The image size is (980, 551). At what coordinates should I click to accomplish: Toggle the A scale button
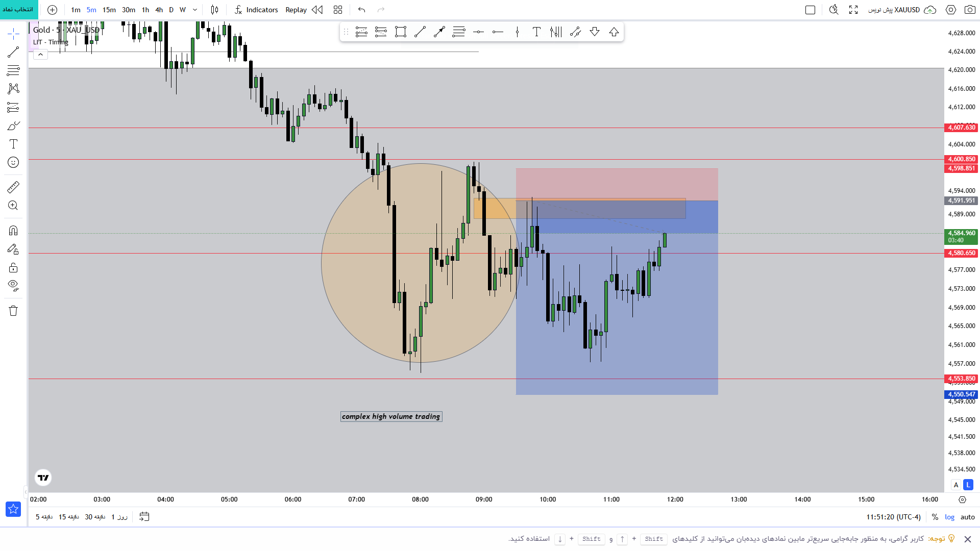pos(956,485)
